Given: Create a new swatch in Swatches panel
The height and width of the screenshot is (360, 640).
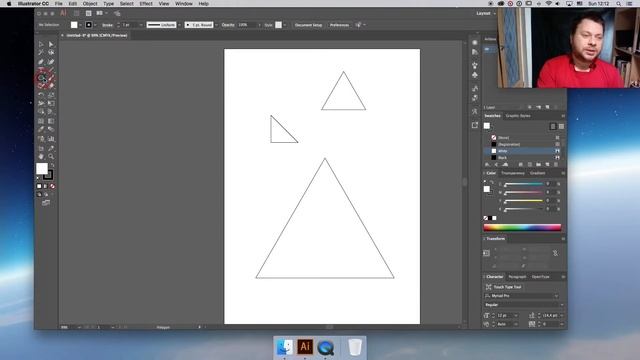Looking at the screenshot, I should [547, 164].
